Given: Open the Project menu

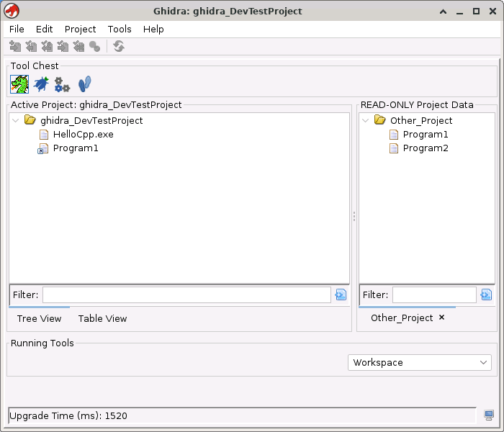Looking at the screenshot, I should point(80,29).
